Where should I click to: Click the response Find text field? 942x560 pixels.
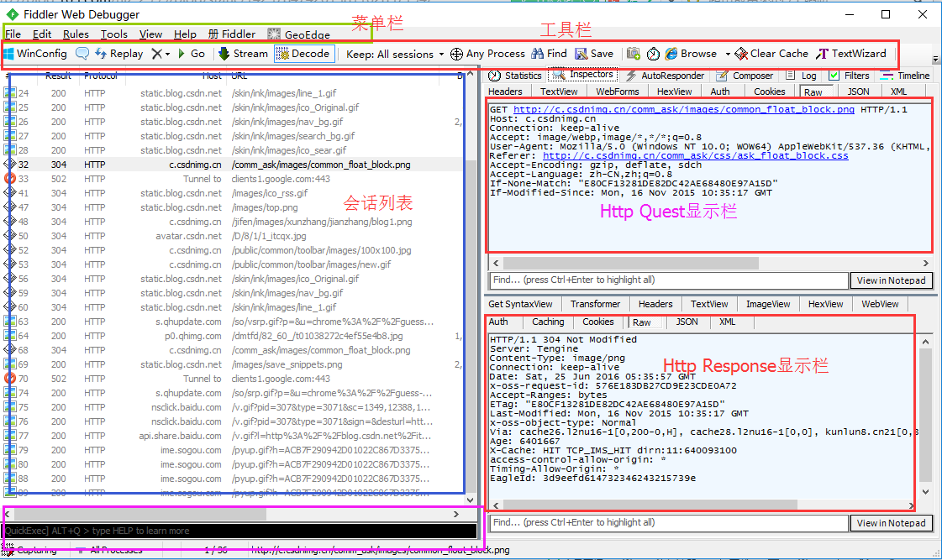pos(669,523)
